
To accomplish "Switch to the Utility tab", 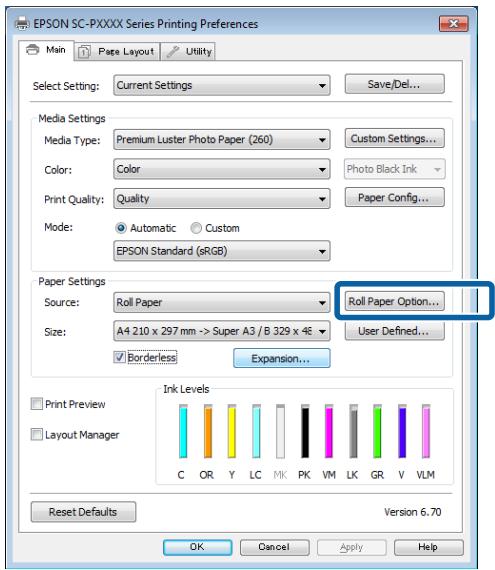I will pyautogui.click(x=188, y=52).
